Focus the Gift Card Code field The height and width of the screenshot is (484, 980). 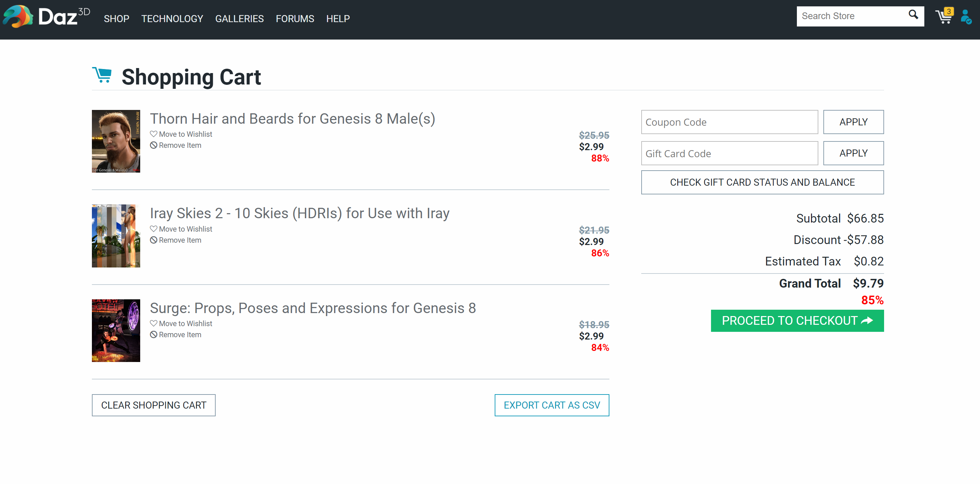click(x=729, y=154)
